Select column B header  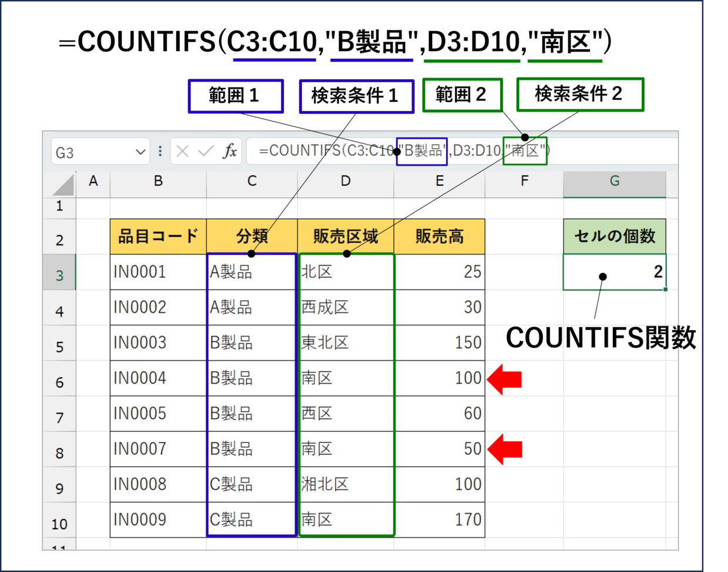[x=158, y=181]
